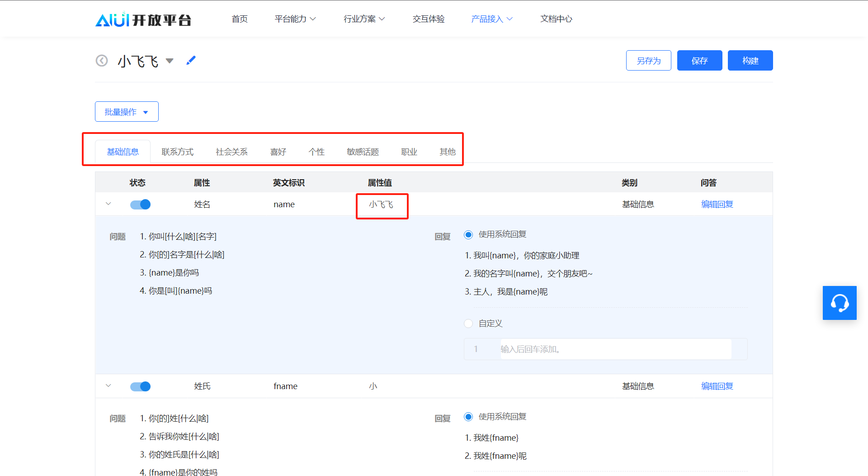The height and width of the screenshot is (476, 868).
Task: Click the 构建 button
Action: click(x=750, y=61)
